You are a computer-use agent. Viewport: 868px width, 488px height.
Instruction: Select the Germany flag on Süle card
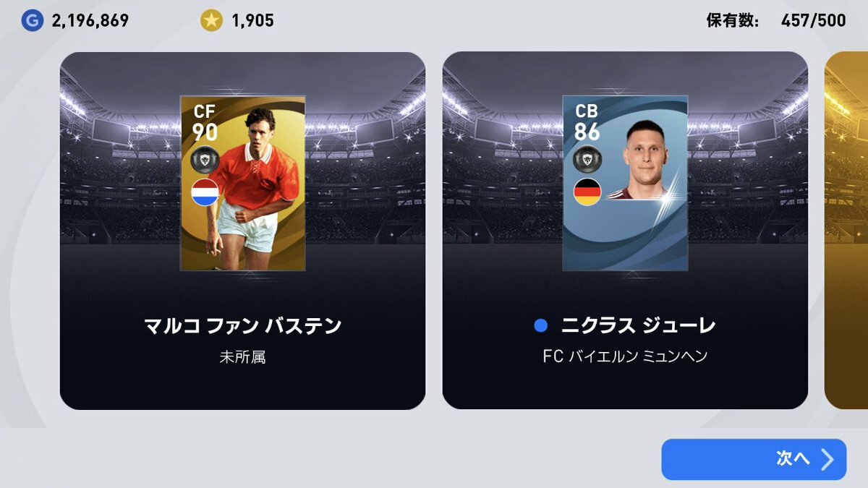tap(587, 192)
